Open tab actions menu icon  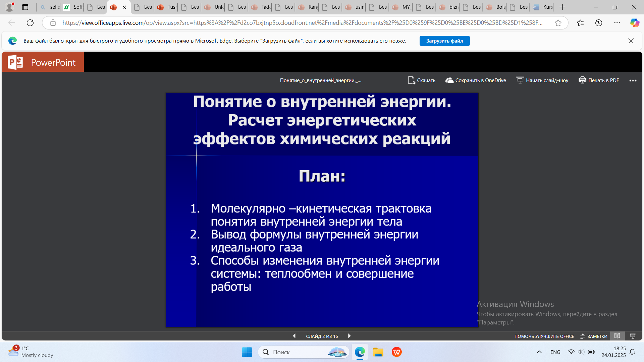pos(25,7)
